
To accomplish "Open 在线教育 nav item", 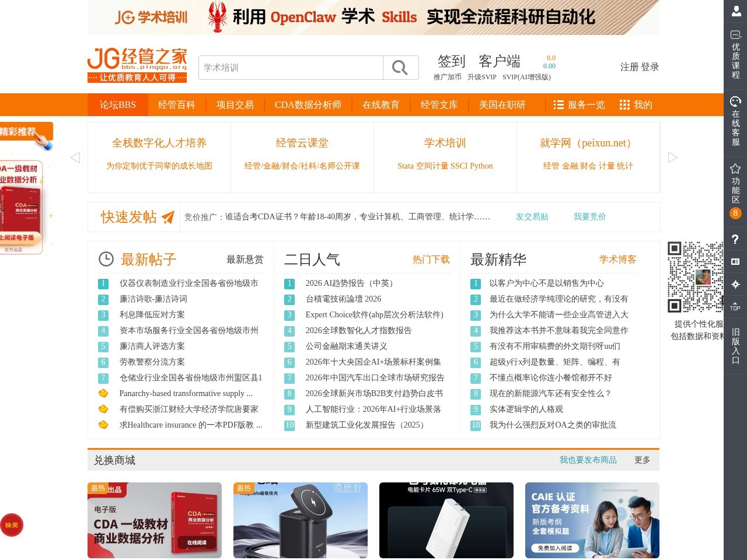I will tap(381, 105).
